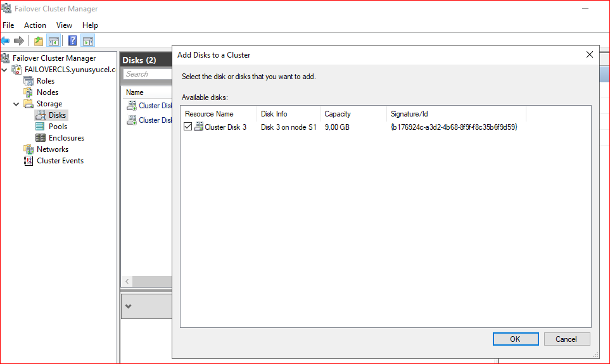Minimize the Failover Cluster Manager window
Screen dimensions: 610x364
[x=585, y=9]
